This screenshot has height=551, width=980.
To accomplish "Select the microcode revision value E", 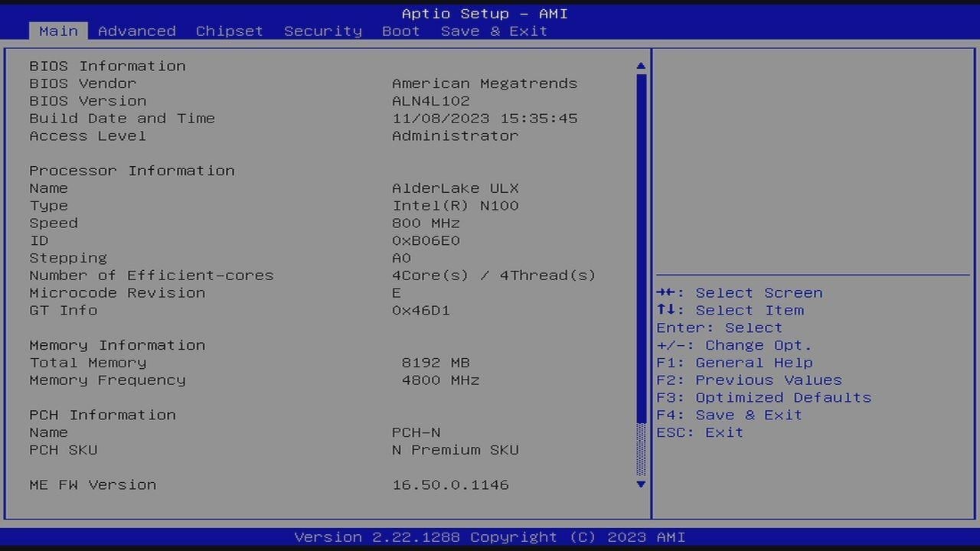I will (397, 293).
